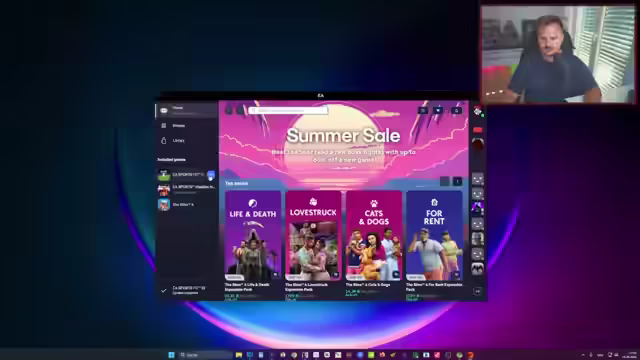Screen dimensions: 640x360
Task: Select The Sims 4 in installed games
Action: (x=187, y=204)
